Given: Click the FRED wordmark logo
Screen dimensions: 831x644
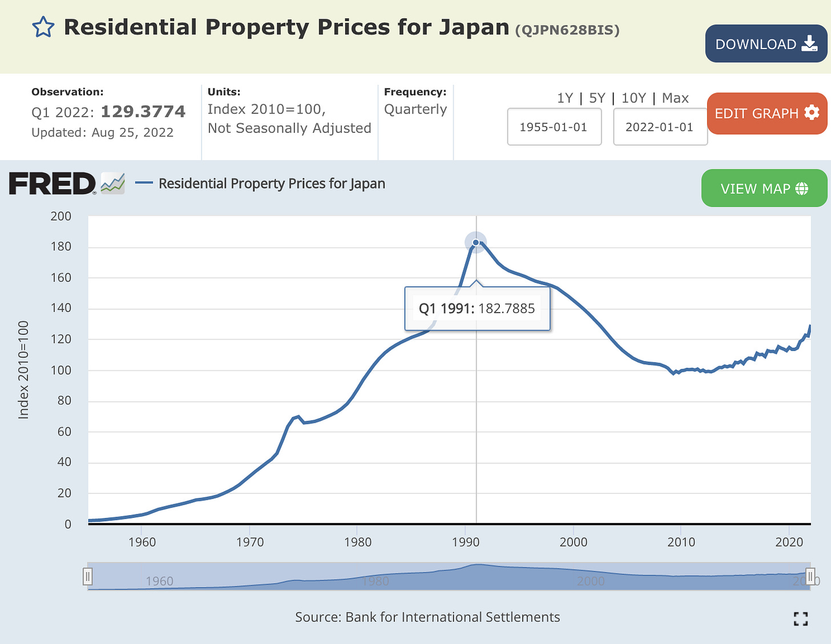Looking at the screenshot, I should (51, 183).
